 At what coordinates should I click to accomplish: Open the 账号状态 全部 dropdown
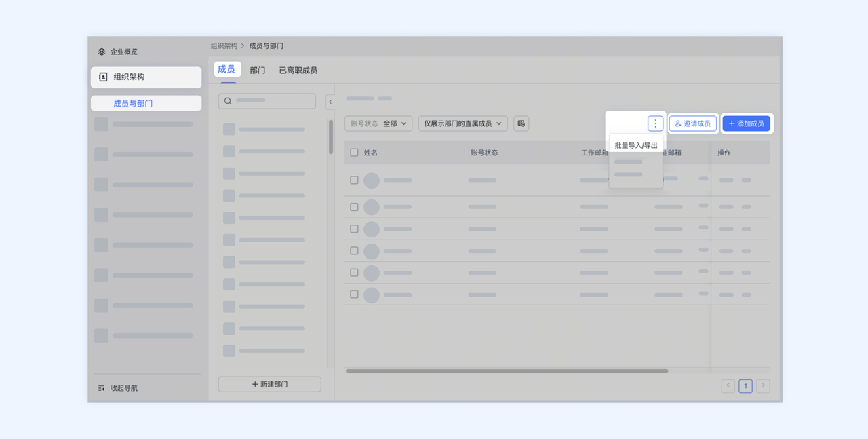point(378,123)
